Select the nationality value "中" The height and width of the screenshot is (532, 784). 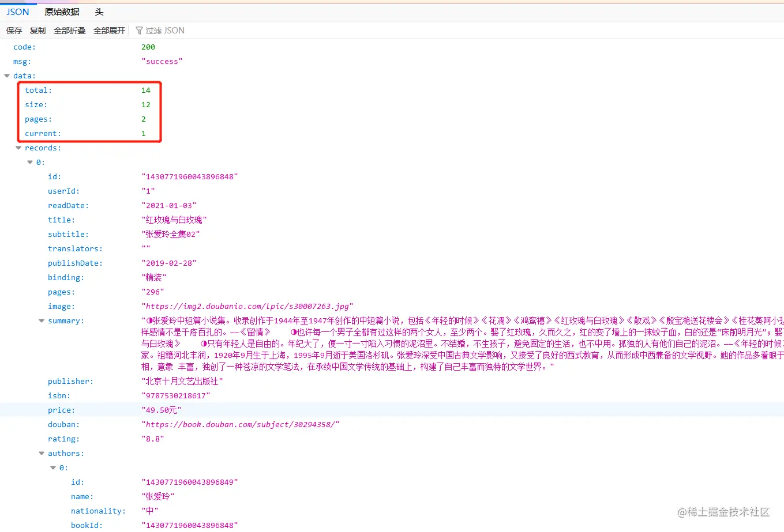[150, 511]
